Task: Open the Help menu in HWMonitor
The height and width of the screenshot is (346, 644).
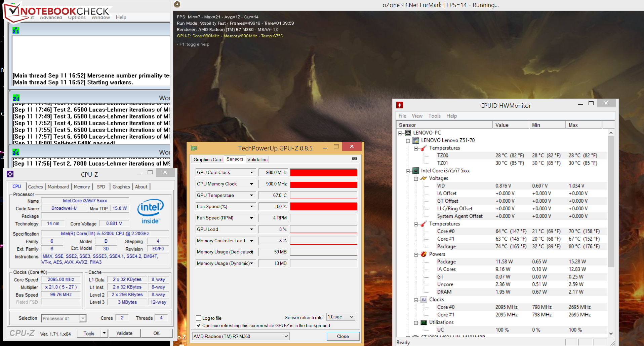Action: pyautogui.click(x=451, y=116)
